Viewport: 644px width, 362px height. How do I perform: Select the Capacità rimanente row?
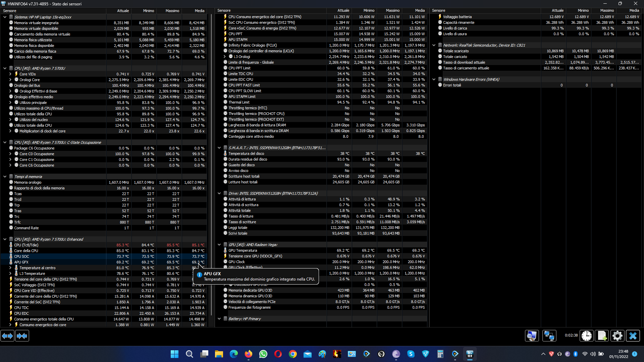(x=536, y=22)
